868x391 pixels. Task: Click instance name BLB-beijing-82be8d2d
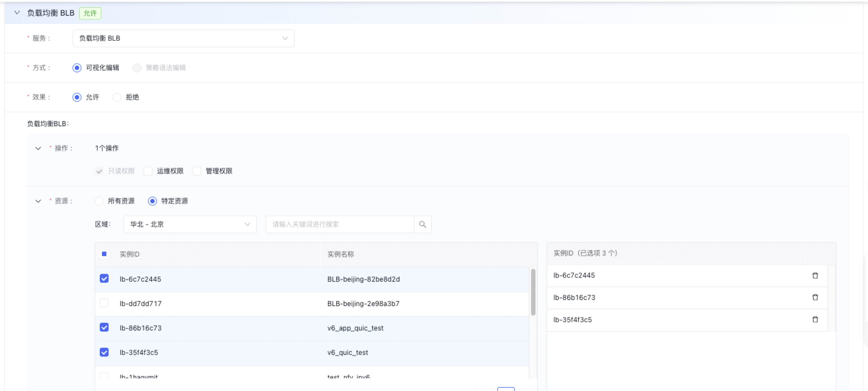[x=364, y=279]
